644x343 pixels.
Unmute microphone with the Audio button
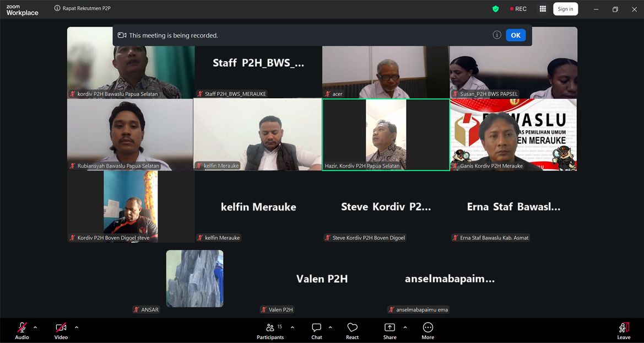(x=22, y=331)
